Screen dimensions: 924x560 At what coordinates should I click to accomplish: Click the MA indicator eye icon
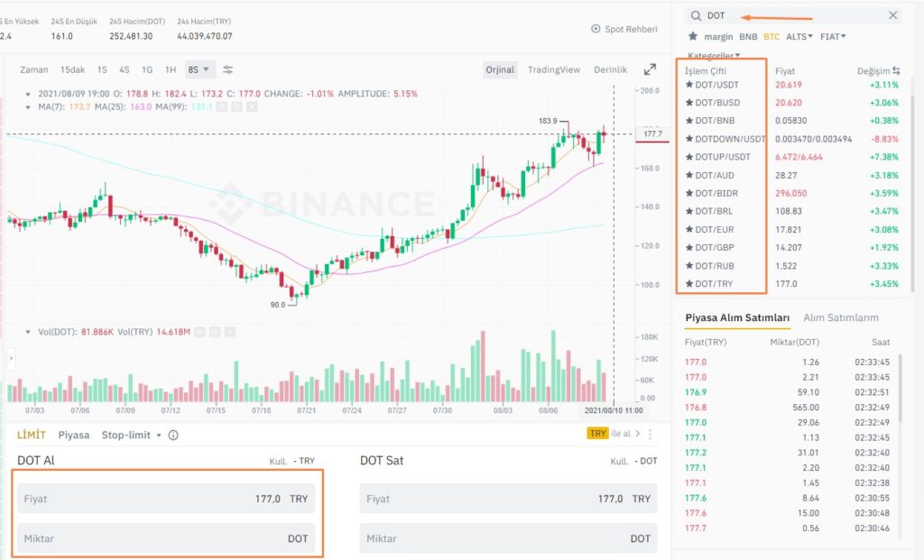point(222,106)
